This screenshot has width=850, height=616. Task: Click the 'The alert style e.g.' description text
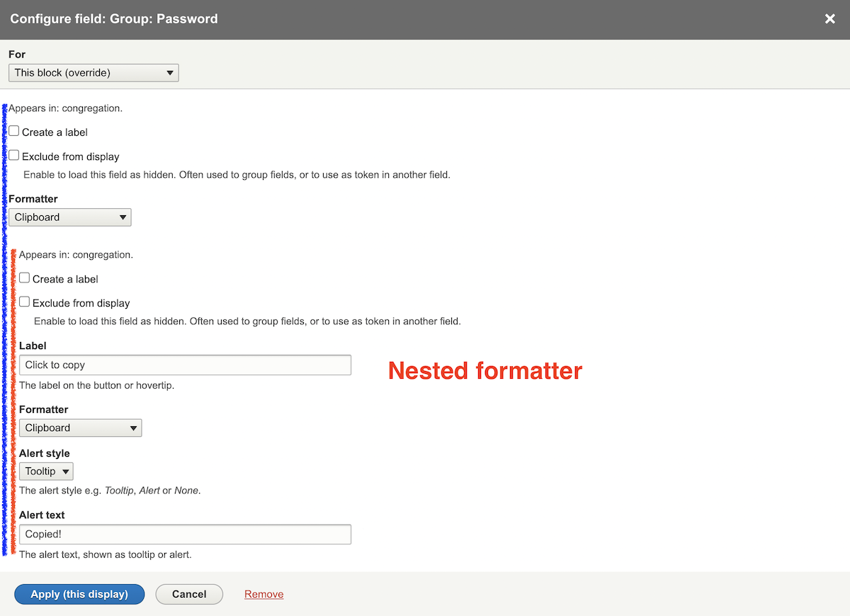(110, 490)
